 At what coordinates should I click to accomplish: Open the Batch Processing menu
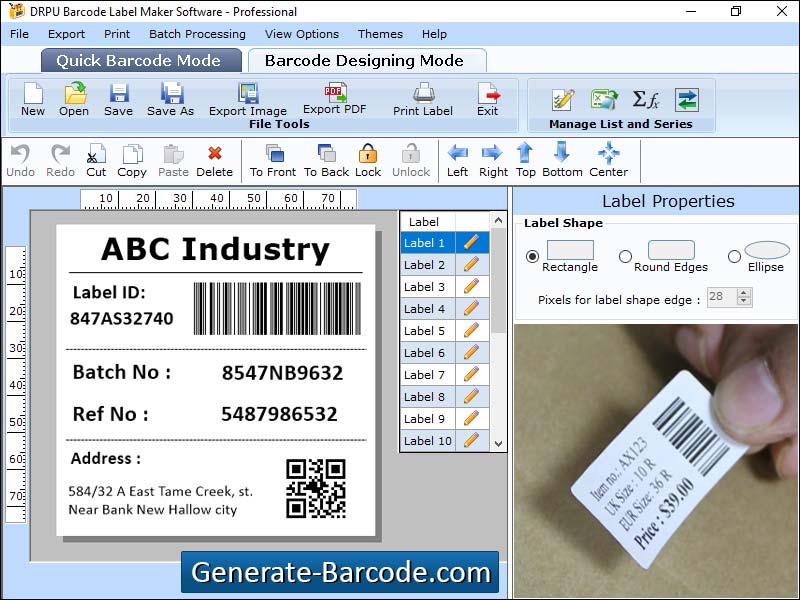pos(197,34)
